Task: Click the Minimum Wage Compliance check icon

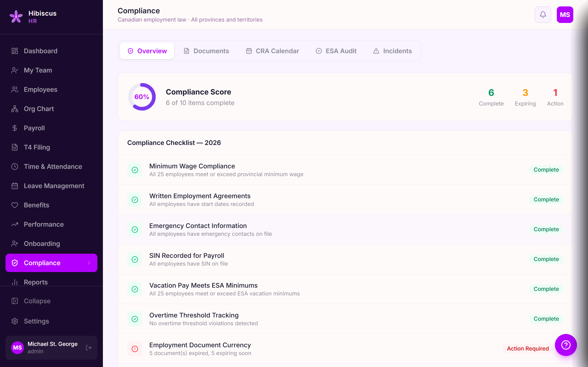Action: pos(135,170)
